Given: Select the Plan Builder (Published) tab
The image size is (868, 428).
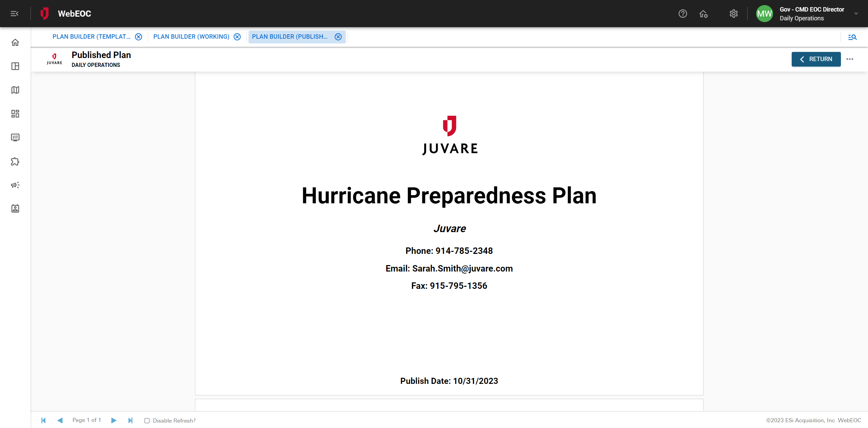Looking at the screenshot, I should (x=290, y=37).
